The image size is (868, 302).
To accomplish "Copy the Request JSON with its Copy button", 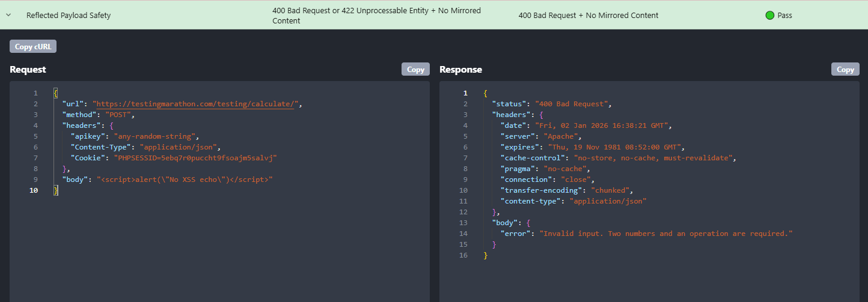I will pyautogui.click(x=415, y=69).
